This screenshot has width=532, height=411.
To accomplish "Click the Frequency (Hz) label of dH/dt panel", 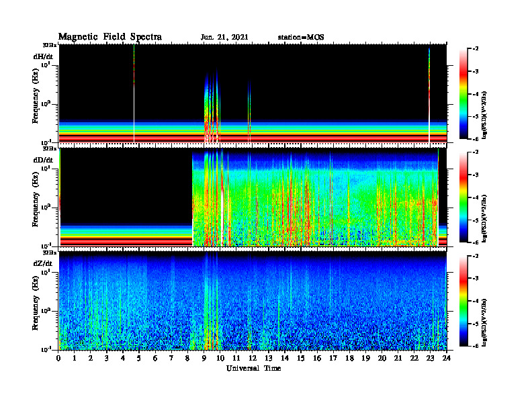I will pyautogui.click(x=36, y=95).
